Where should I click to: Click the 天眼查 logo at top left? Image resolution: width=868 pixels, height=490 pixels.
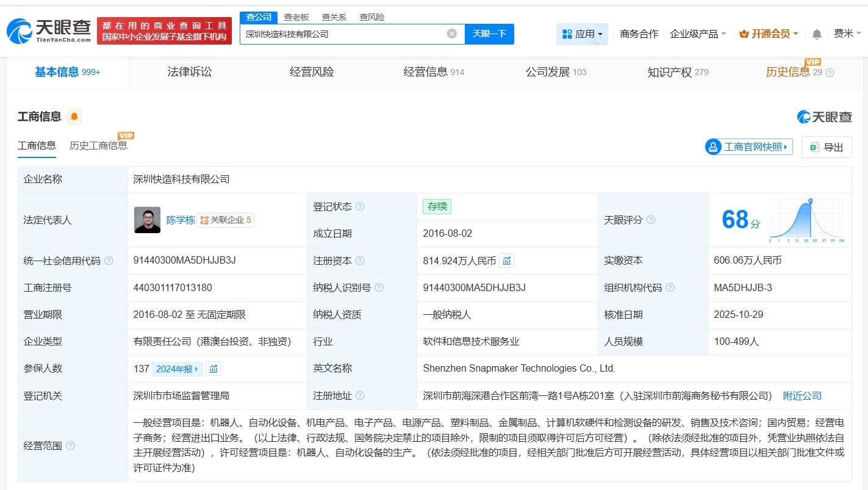[x=46, y=31]
